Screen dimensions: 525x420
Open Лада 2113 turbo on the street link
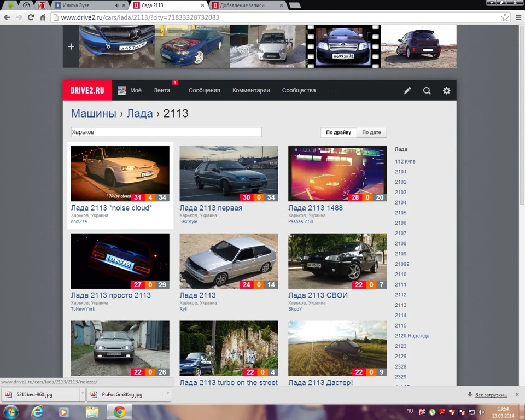(x=229, y=382)
